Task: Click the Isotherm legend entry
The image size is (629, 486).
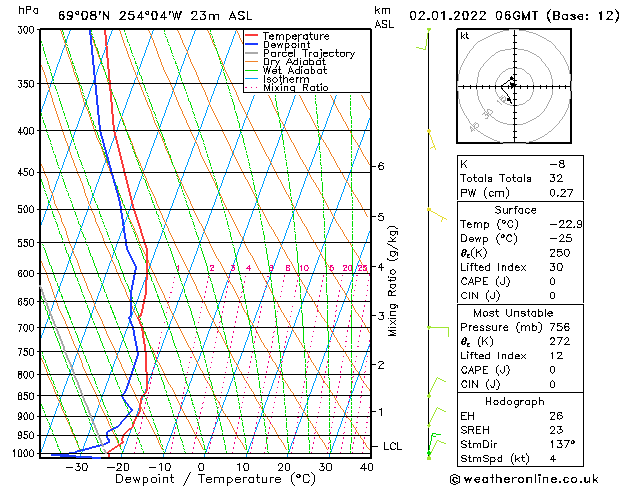Action: pos(277,79)
